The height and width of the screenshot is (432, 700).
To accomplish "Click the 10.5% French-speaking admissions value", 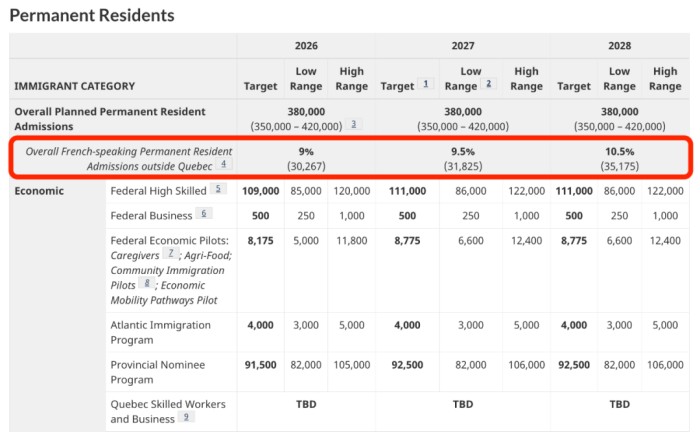I will click(x=619, y=151).
